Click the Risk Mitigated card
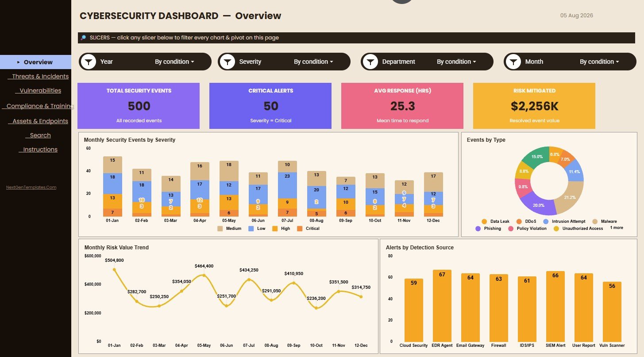Screen dimensions: 644x357 tap(534, 106)
